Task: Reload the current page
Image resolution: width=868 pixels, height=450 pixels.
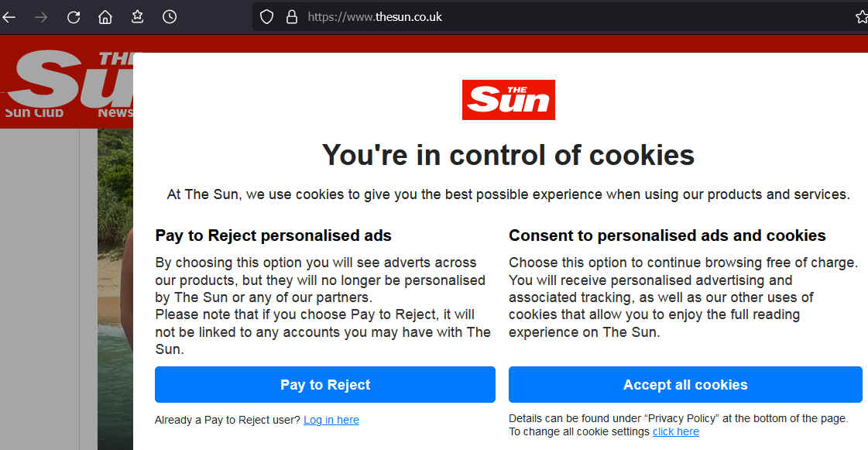Action: click(x=74, y=17)
